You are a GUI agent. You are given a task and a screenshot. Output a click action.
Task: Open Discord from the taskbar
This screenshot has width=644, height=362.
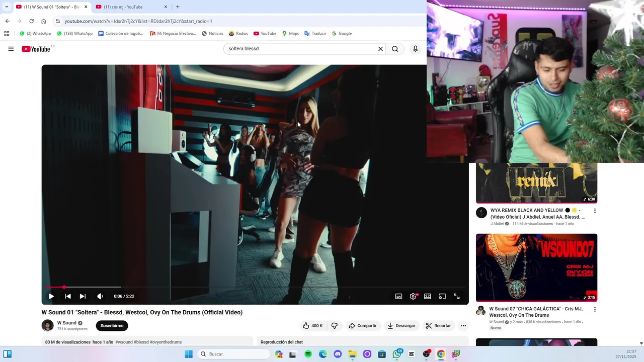(338, 354)
